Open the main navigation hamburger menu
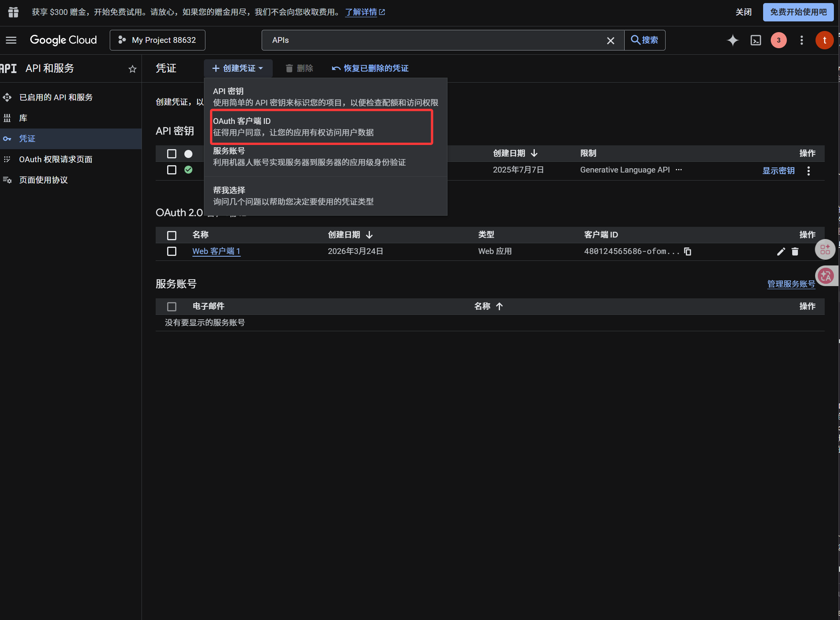The width and height of the screenshot is (840, 620). point(11,40)
